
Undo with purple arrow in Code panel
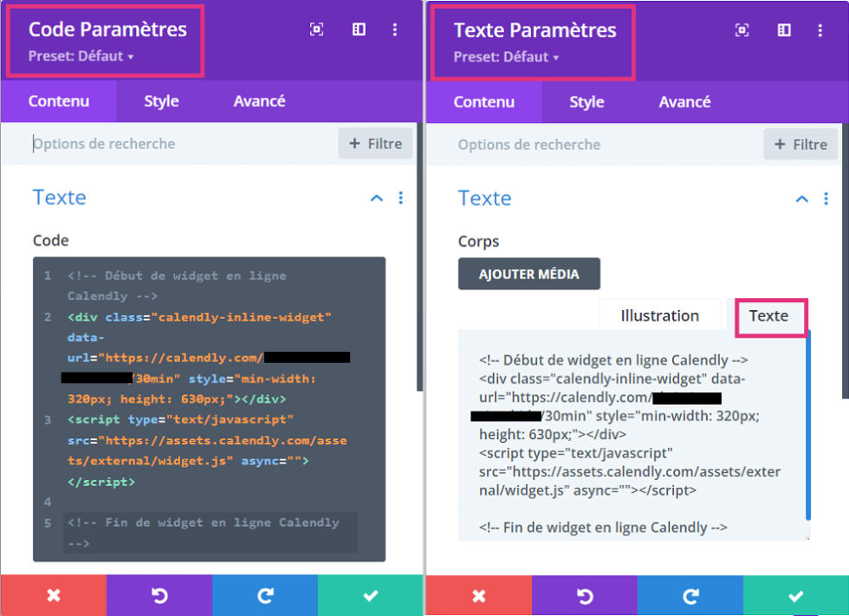(x=159, y=595)
